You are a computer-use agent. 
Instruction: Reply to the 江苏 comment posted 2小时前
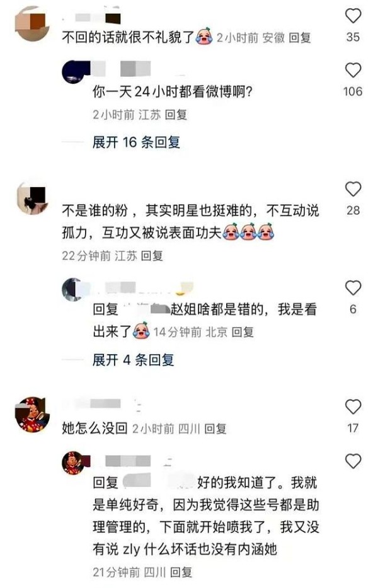pos(176,115)
